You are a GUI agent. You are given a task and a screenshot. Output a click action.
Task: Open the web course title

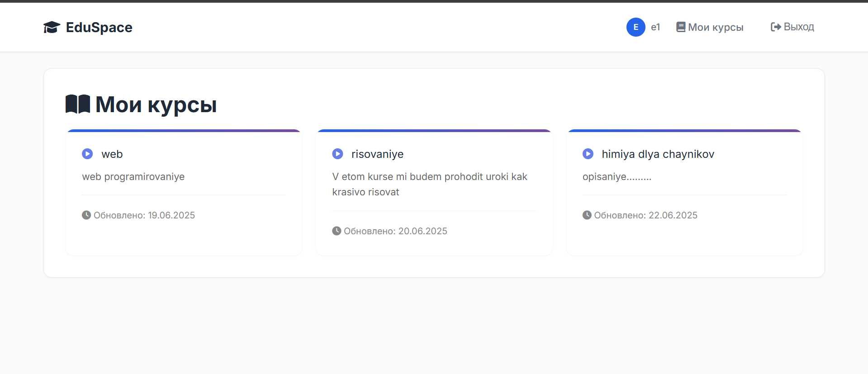(112, 154)
